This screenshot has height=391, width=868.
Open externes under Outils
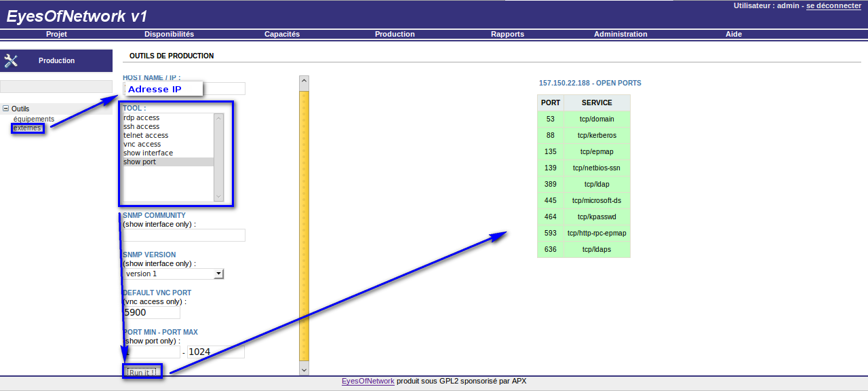tap(28, 128)
